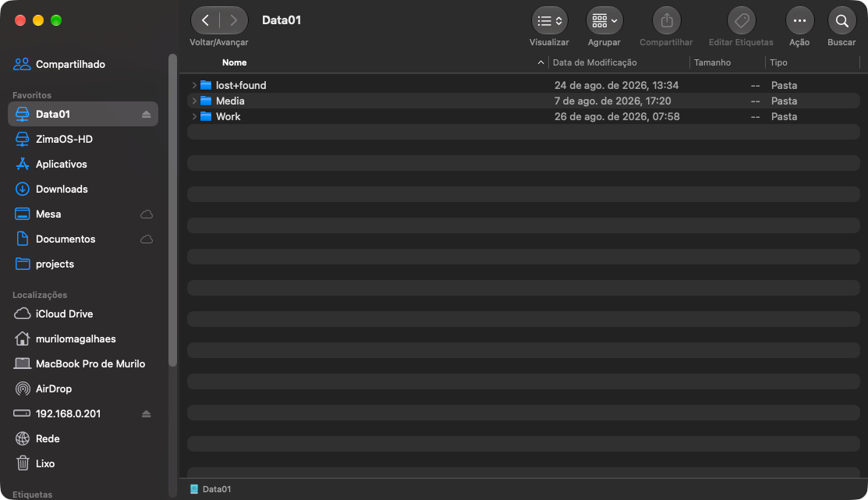Click the Pasta type in the Work row

(x=784, y=116)
